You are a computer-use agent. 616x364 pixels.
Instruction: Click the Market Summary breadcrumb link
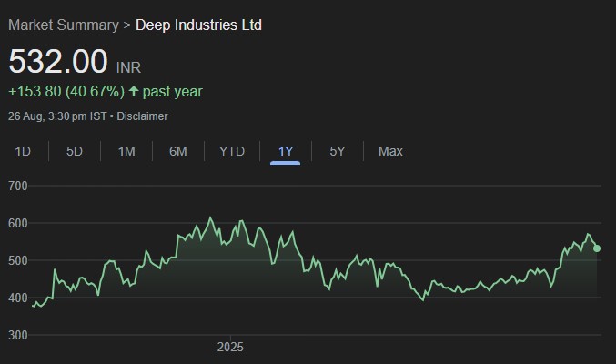(x=63, y=25)
